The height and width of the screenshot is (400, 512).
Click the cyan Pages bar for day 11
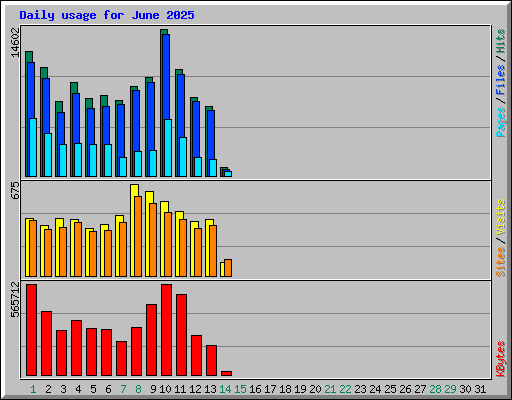[x=183, y=157]
